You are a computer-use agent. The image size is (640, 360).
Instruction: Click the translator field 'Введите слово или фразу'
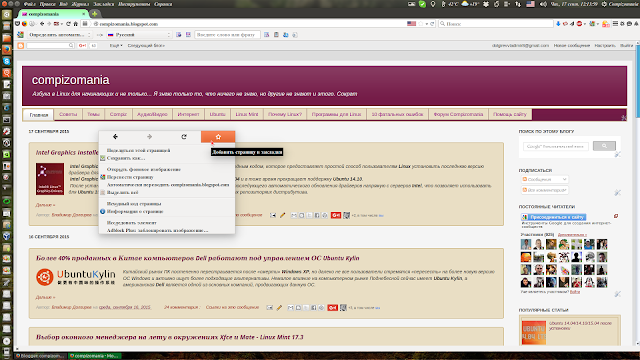pyautogui.click(x=227, y=35)
